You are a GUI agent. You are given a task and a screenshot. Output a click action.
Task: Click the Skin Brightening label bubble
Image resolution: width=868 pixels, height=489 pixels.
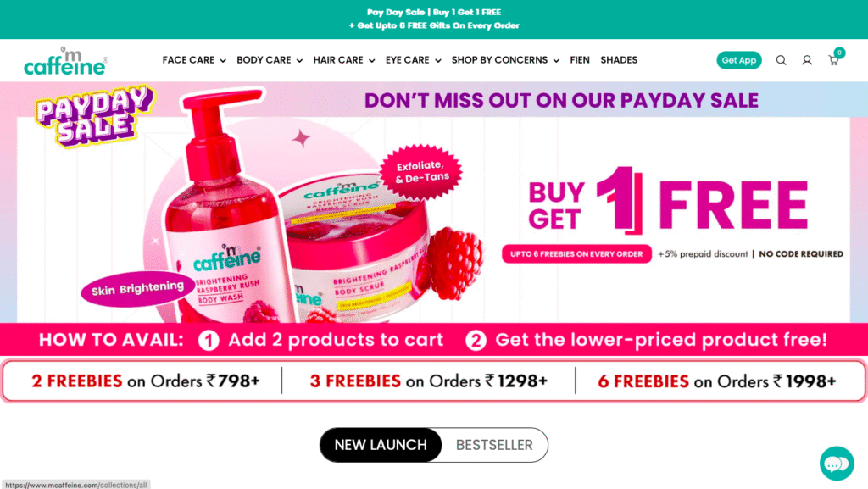(x=137, y=288)
